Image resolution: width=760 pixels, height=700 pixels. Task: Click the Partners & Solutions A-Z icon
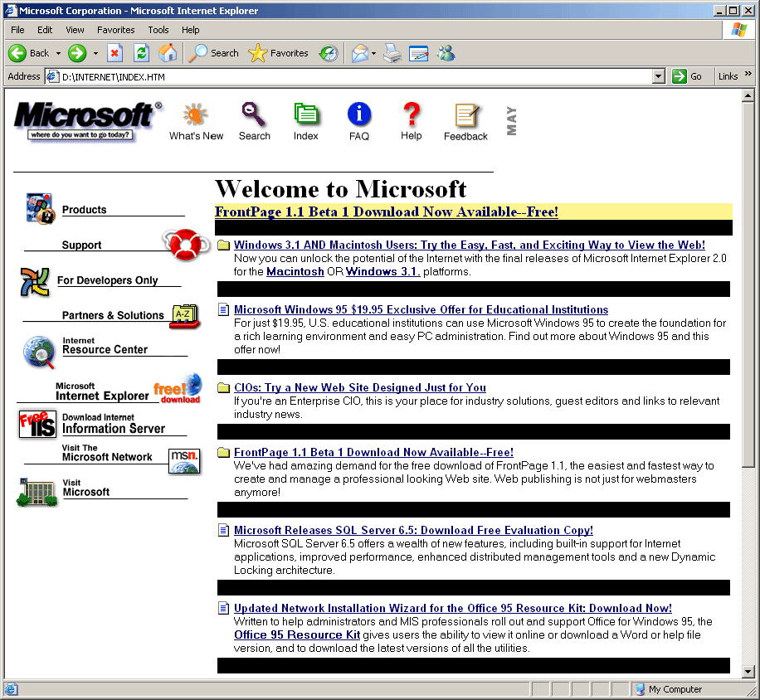(185, 316)
